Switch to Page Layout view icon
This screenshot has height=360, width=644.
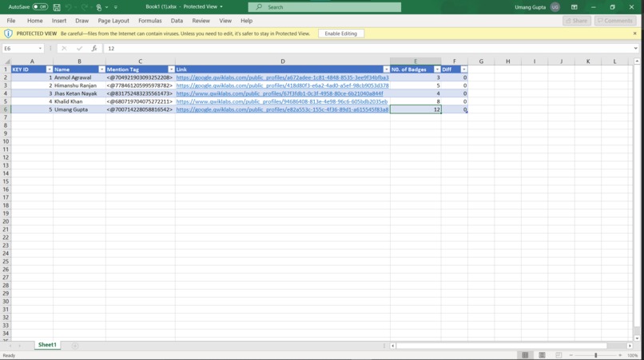(542, 355)
